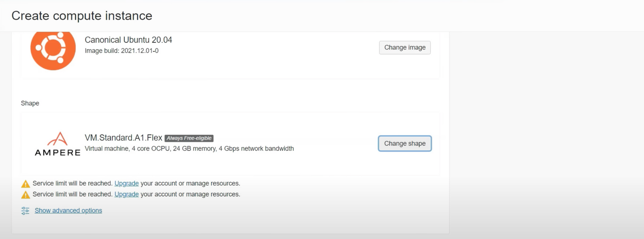Click the Image build 2021.12.01-0 text
Viewport: 644px width, 239px height.
coord(122,51)
